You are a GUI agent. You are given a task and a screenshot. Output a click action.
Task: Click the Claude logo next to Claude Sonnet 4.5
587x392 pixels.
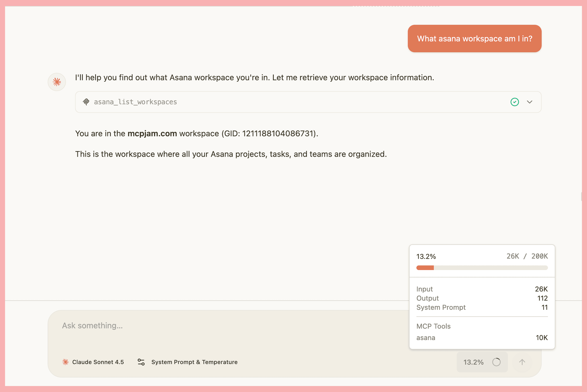click(65, 362)
